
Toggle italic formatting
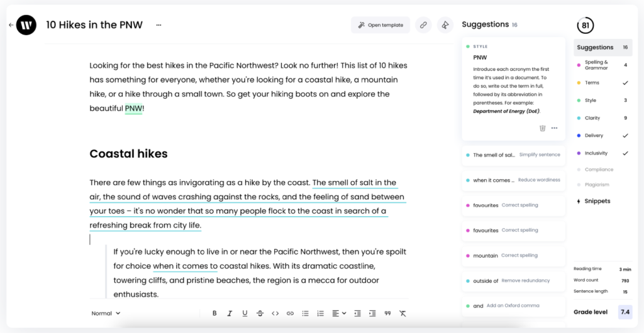click(x=230, y=314)
